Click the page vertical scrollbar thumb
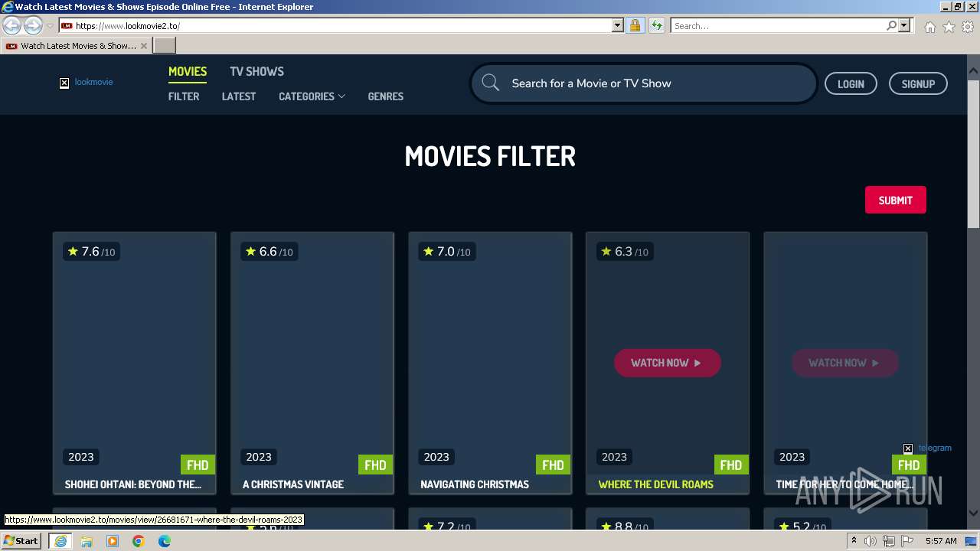This screenshot has width=980, height=551. point(973,153)
